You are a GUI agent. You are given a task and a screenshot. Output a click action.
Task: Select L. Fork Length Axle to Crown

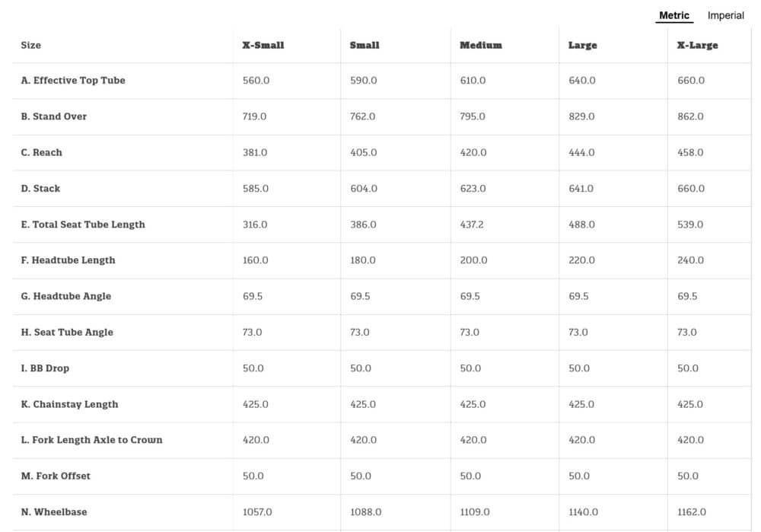click(91, 439)
